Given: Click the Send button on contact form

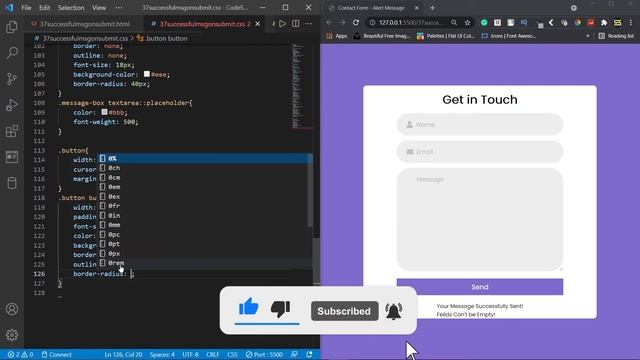Looking at the screenshot, I should pos(480,287).
